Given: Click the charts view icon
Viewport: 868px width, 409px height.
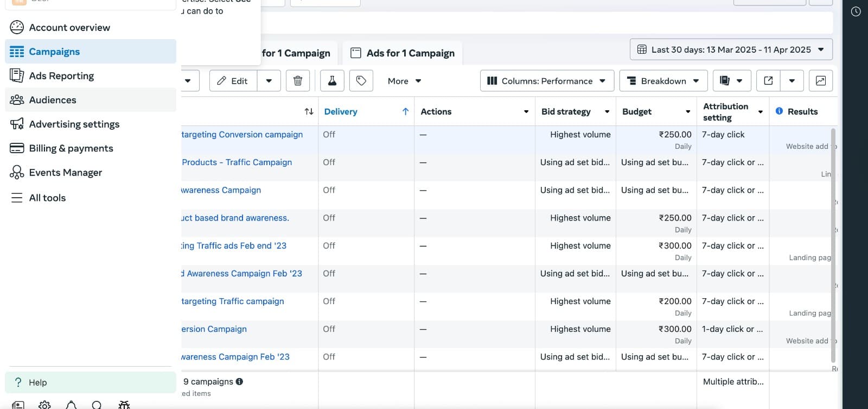Looking at the screenshot, I should click(x=821, y=81).
